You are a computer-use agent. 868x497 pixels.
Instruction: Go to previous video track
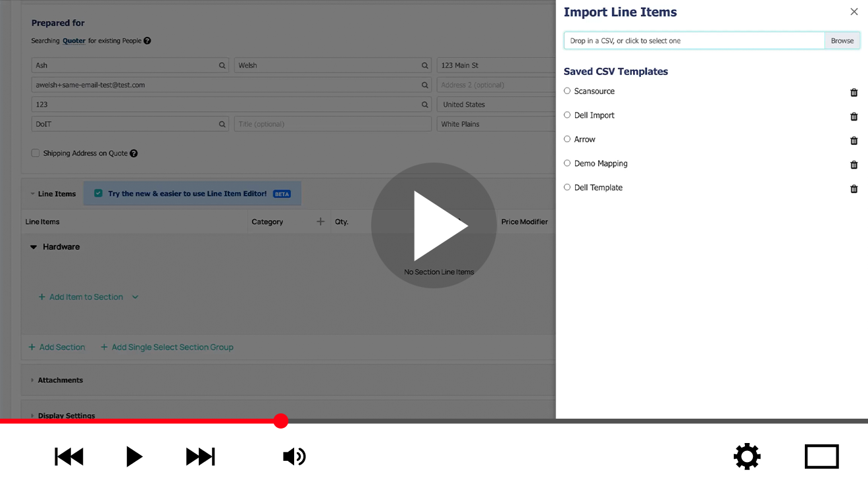pyautogui.click(x=69, y=456)
